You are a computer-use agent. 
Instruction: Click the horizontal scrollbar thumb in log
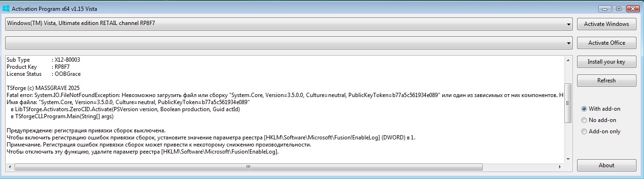pos(248,167)
